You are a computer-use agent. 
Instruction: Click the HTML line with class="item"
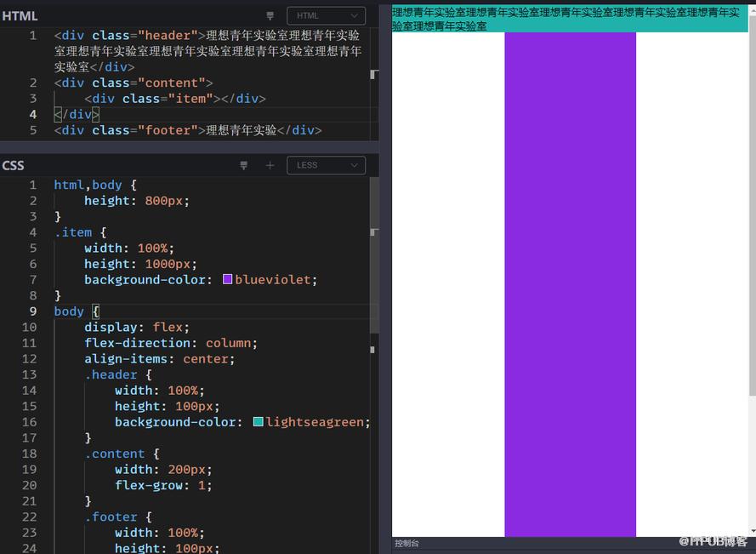pos(175,99)
